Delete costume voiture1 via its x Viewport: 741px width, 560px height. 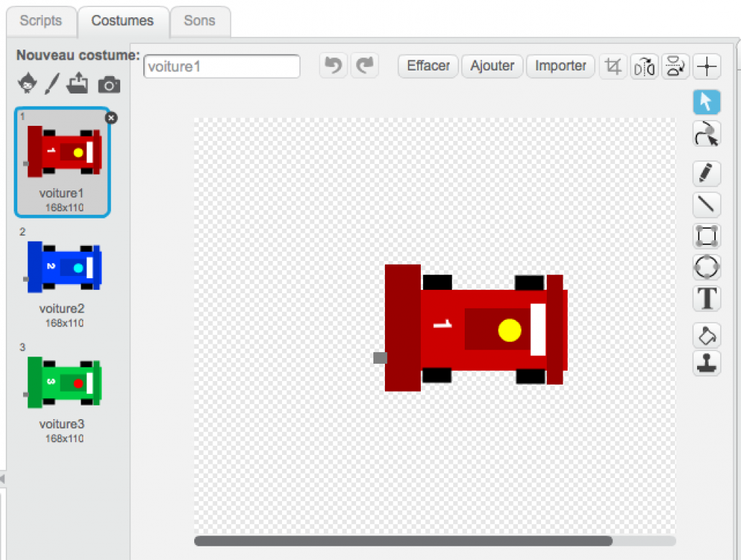tap(111, 118)
